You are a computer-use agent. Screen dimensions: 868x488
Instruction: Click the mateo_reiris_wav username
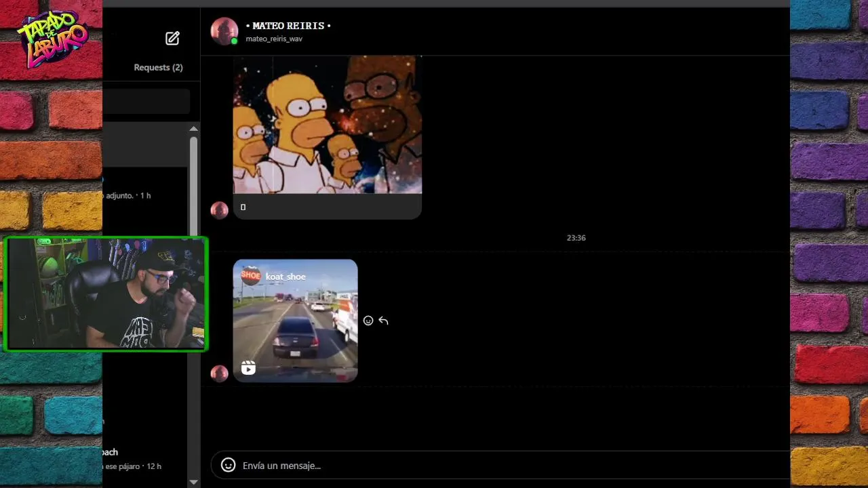pos(274,39)
